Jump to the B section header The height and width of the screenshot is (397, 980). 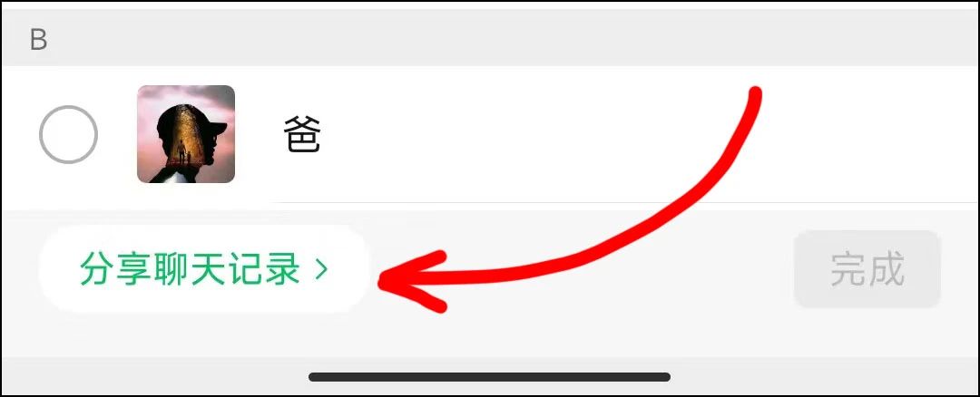tap(490, 40)
